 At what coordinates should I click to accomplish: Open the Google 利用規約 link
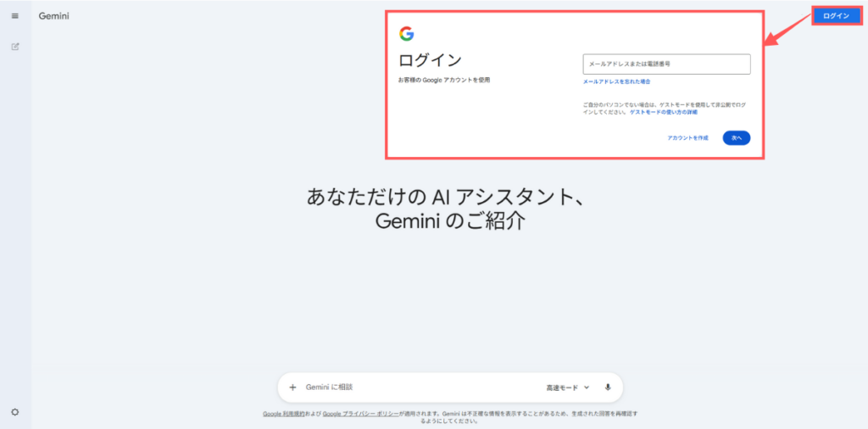click(283, 414)
